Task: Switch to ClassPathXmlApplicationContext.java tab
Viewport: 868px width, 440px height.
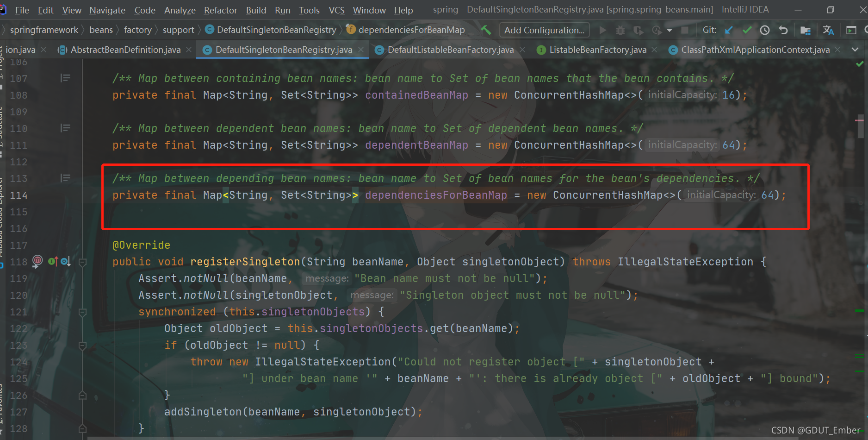Action: point(755,50)
